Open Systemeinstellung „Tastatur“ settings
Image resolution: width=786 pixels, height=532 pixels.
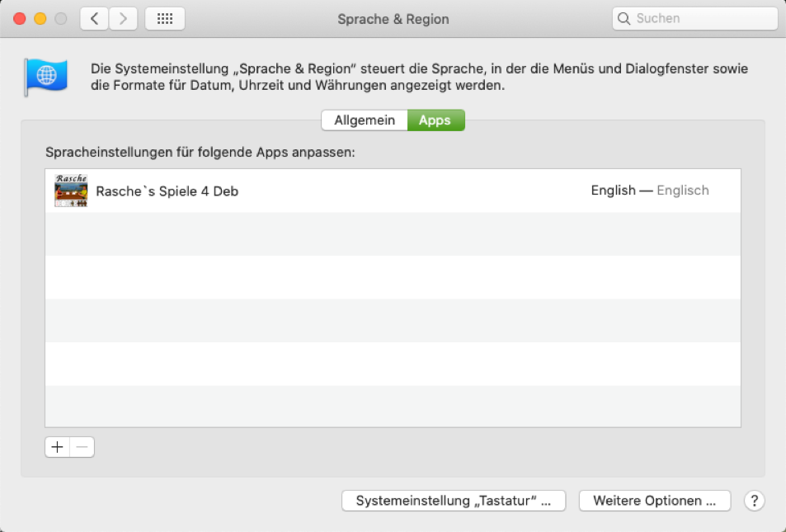(453, 500)
